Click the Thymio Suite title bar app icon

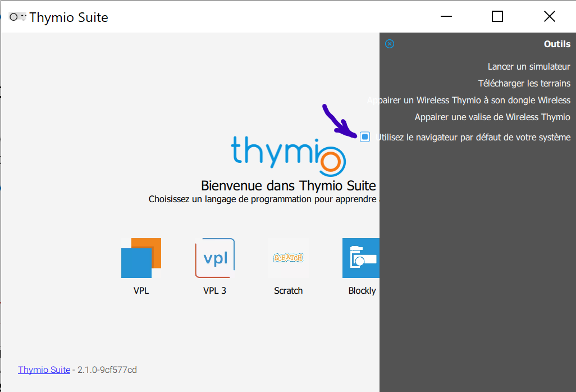coord(17,17)
